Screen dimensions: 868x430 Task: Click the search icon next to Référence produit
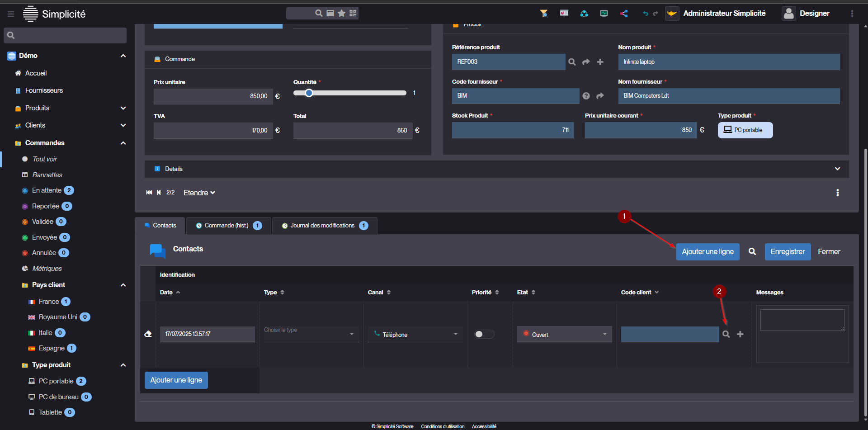point(572,62)
